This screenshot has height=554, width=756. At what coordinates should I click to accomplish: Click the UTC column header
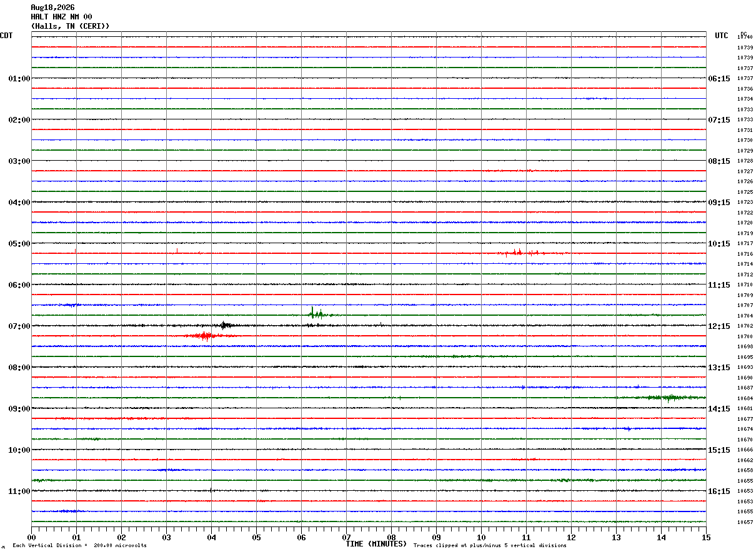pos(722,36)
